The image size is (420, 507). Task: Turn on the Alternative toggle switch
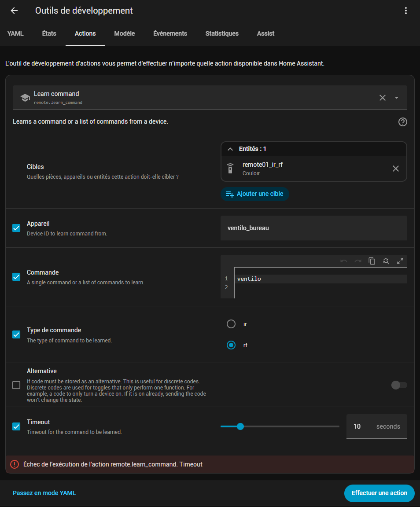[x=399, y=385]
